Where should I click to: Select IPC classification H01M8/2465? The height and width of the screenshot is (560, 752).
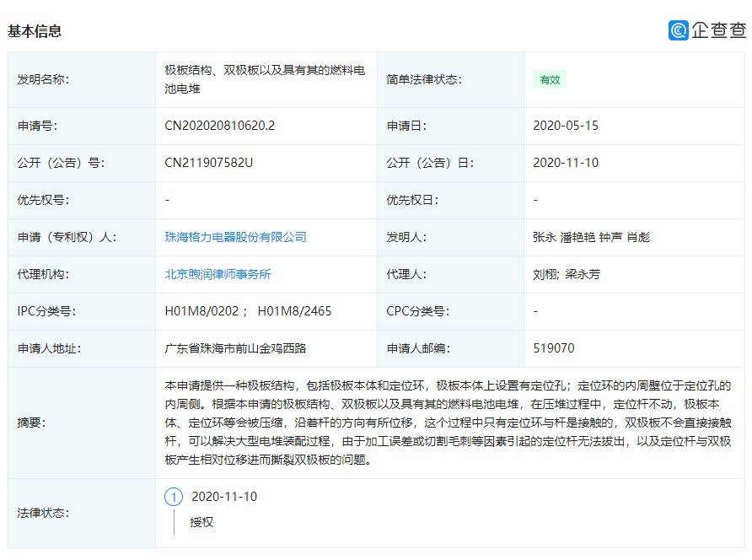click(x=295, y=311)
